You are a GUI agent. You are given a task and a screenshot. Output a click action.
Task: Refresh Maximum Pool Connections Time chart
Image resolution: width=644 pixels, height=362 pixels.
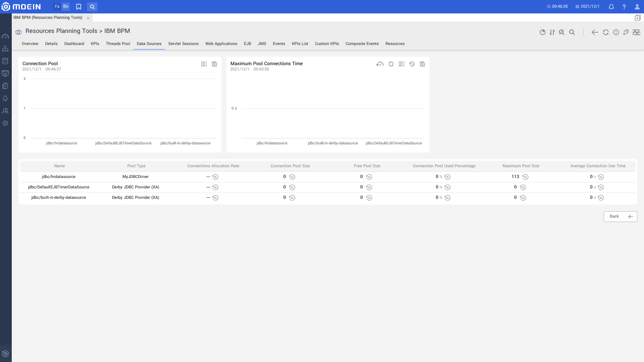391,64
